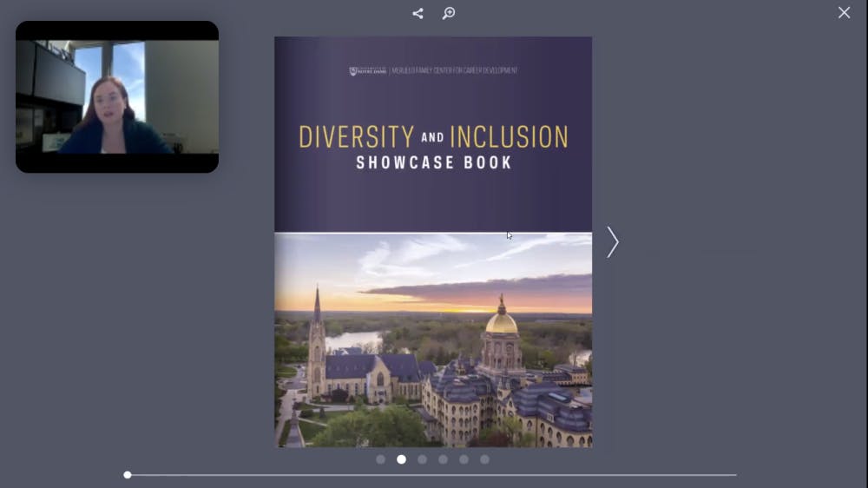Jump to the fifth pagination dot

coord(464,459)
